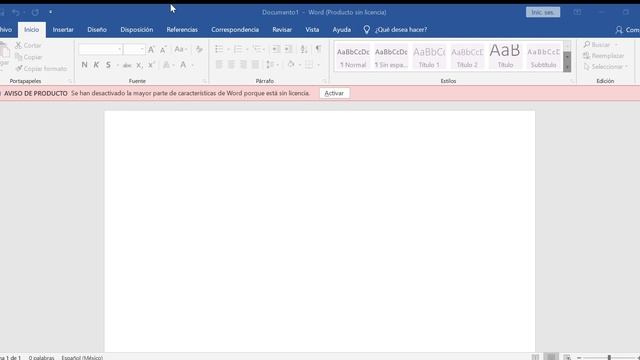Open the bullets list dropdown arrow
The width and height of the screenshot is (640, 360).
(x=228, y=49)
